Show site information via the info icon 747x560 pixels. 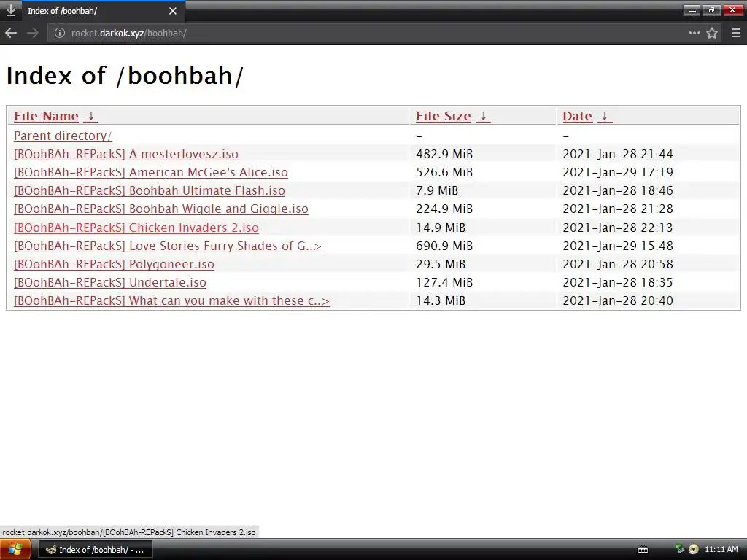[x=60, y=33]
